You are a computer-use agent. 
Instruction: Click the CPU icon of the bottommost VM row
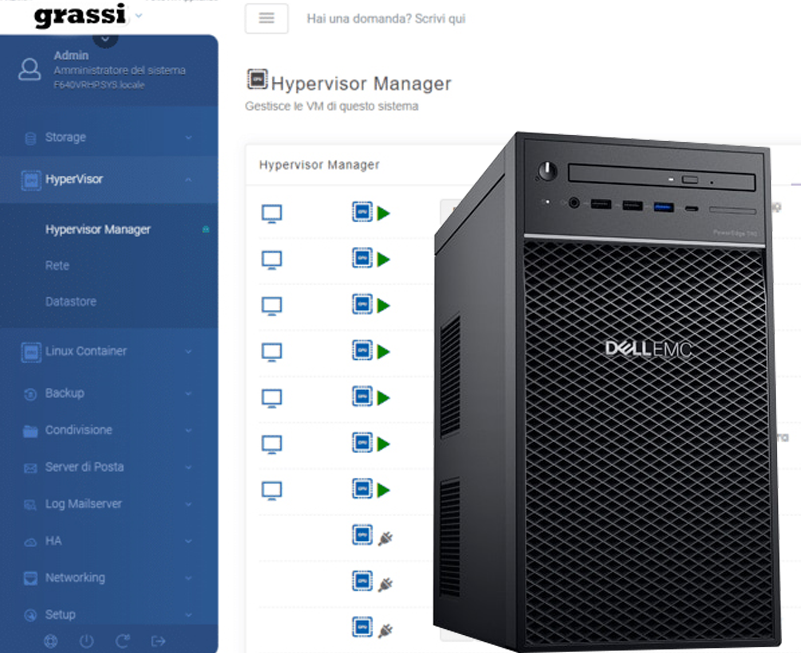(362, 627)
